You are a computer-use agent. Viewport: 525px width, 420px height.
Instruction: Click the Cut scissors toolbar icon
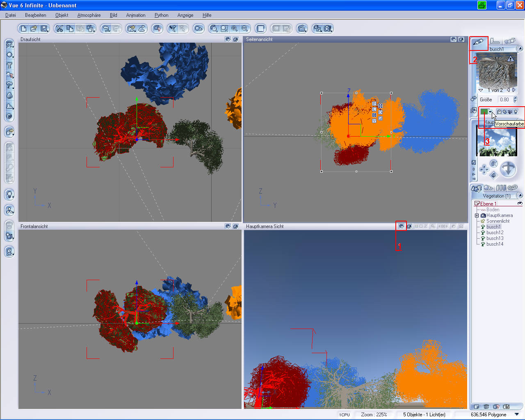click(x=60, y=29)
